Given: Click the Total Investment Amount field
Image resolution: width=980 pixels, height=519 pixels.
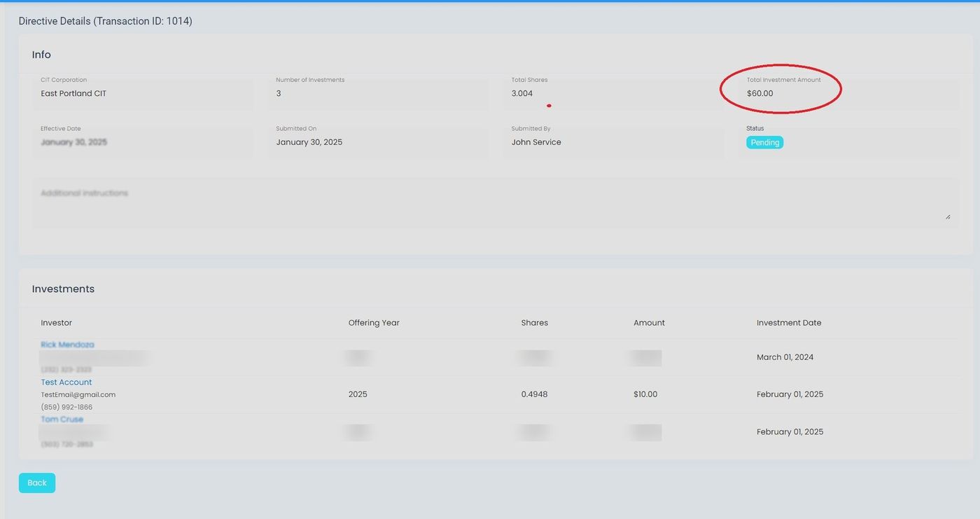Looking at the screenshot, I should pos(848,93).
